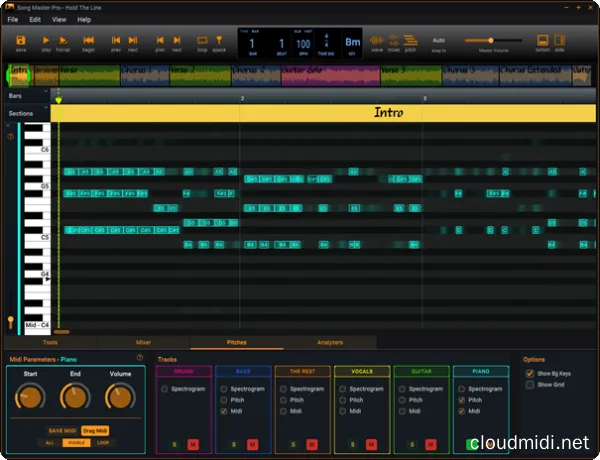Image resolution: width=600 pixels, height=460 pixels.
Task: Click bar 2 marker on the timeline ruler
Action: coord(242,98)
